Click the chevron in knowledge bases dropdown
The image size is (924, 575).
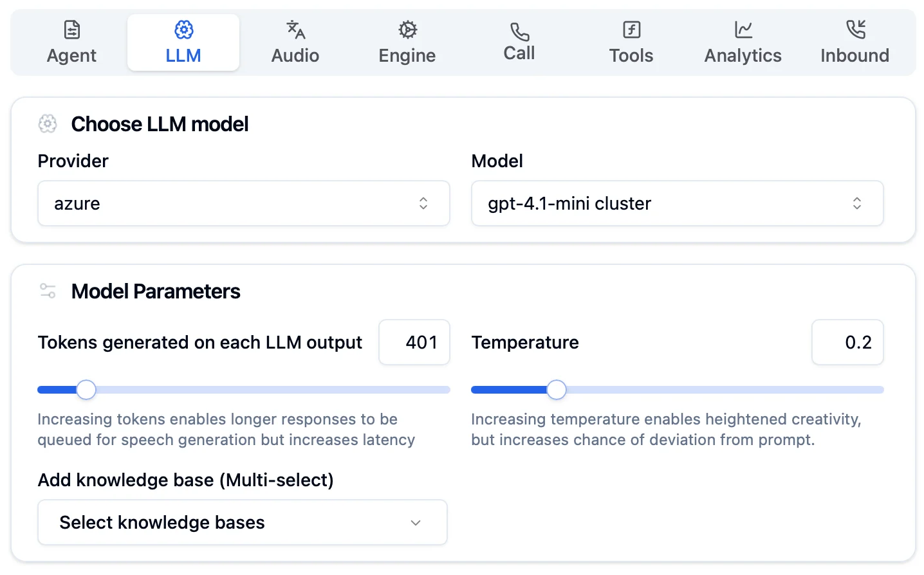click(x=416, y=523)
